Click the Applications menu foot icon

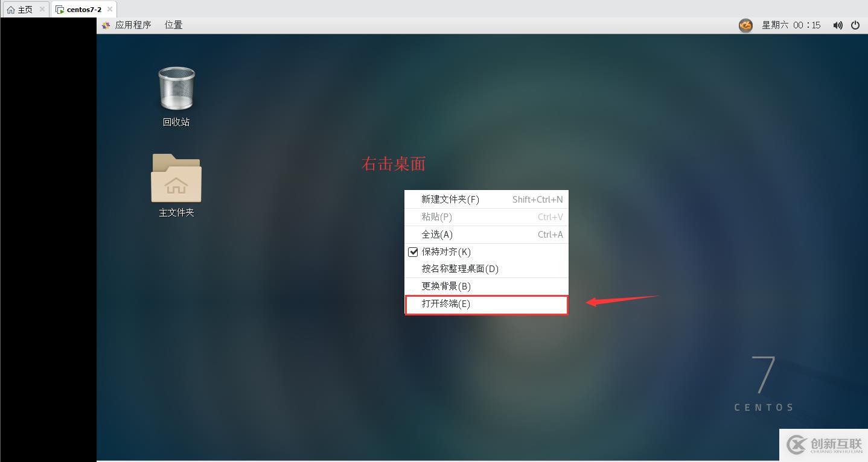pyautogui.click(x=106, y=25)
